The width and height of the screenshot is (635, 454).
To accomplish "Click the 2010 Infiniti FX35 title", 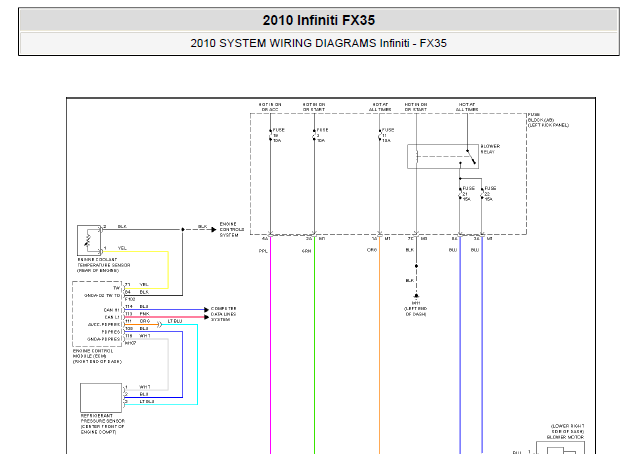I will 318,20.
